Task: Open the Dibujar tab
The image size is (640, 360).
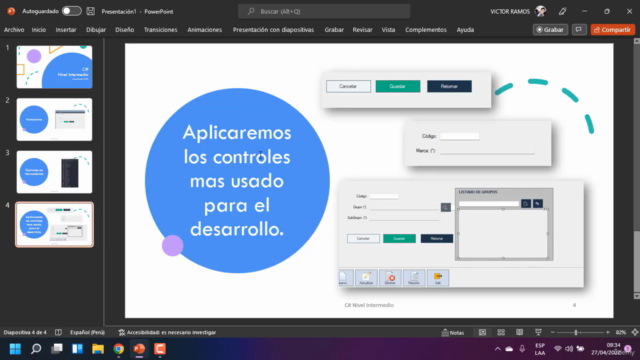Action: pyautogui.click(x=96, y=30)
